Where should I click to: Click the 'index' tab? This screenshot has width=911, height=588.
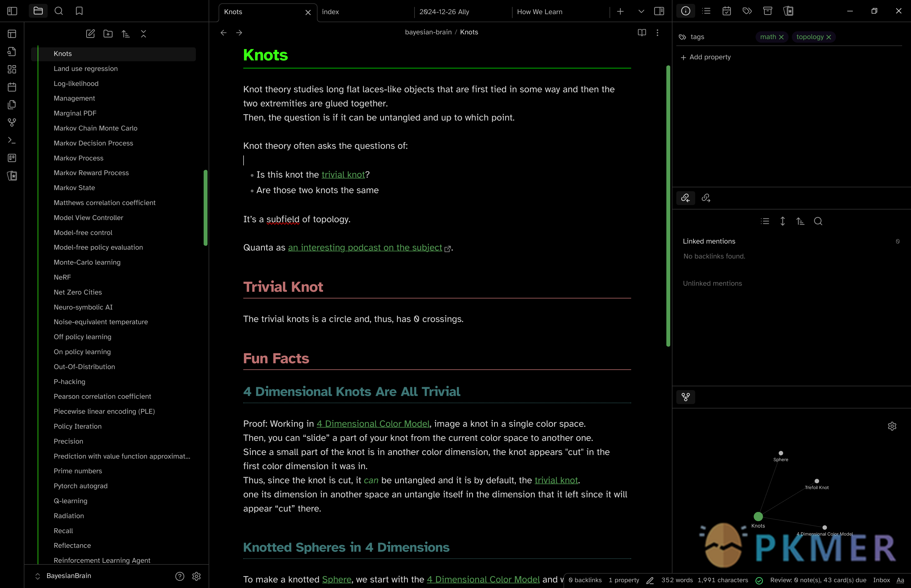331,12
